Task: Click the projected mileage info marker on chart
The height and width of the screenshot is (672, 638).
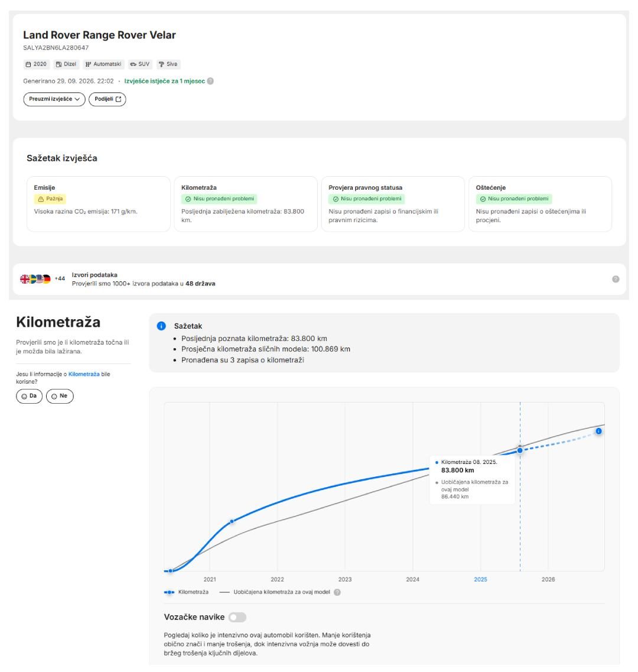Action: click(x=598, y=431)
